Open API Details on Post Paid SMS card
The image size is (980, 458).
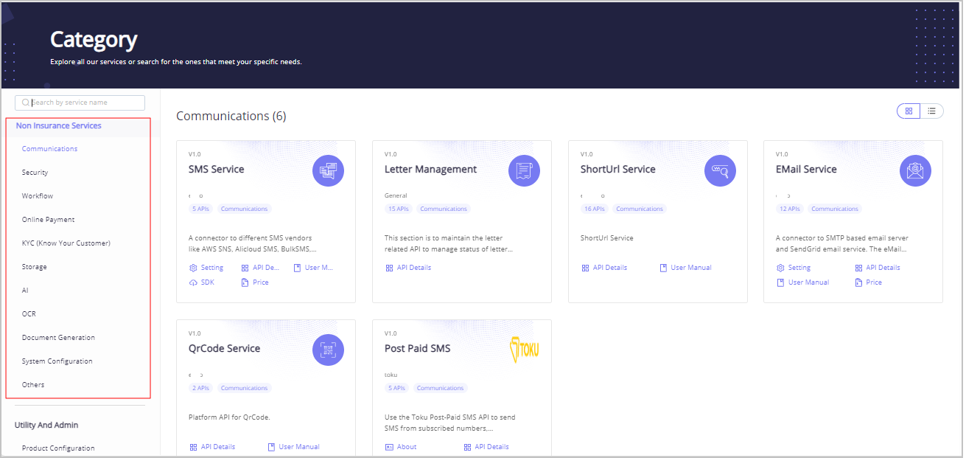coord(486,447)
